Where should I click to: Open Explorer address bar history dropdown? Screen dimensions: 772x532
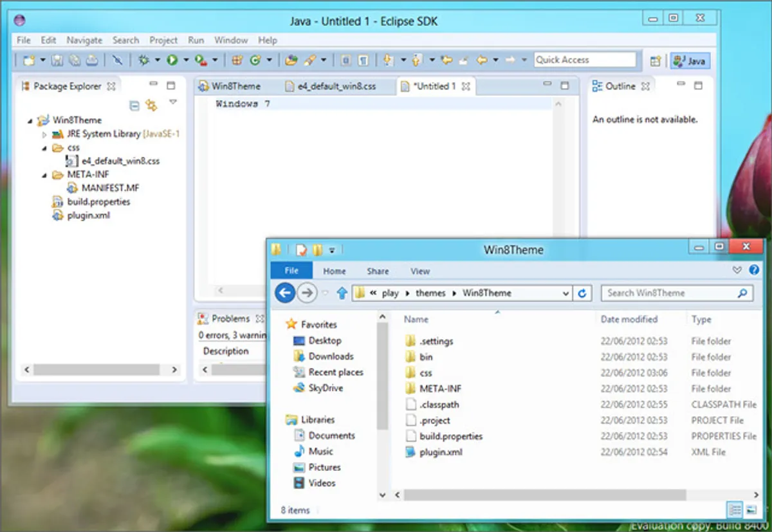tap(565, 293)
